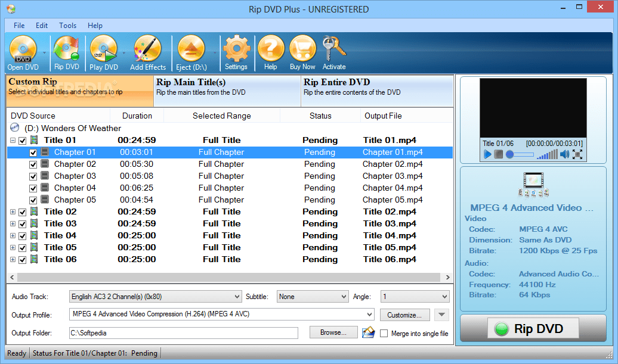
Task: Uncheck the Title 06 checkbox
Action: (23, 260)
